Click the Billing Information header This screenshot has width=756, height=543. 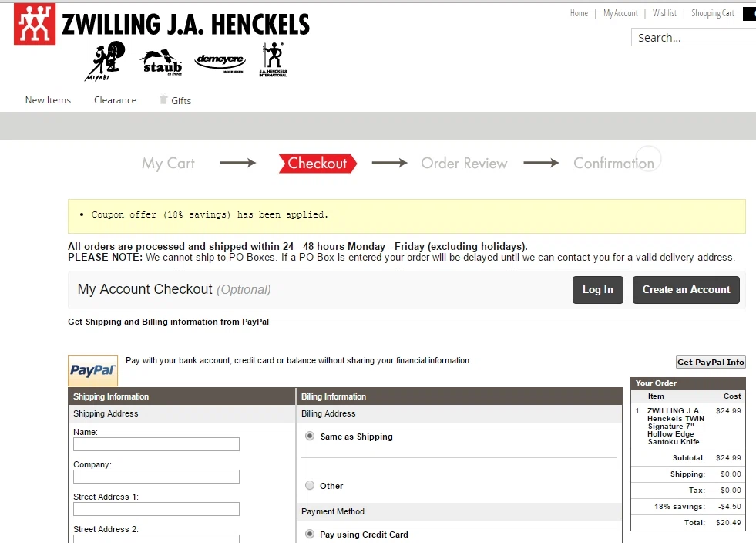pyautogui.click(x=459, y=396)
